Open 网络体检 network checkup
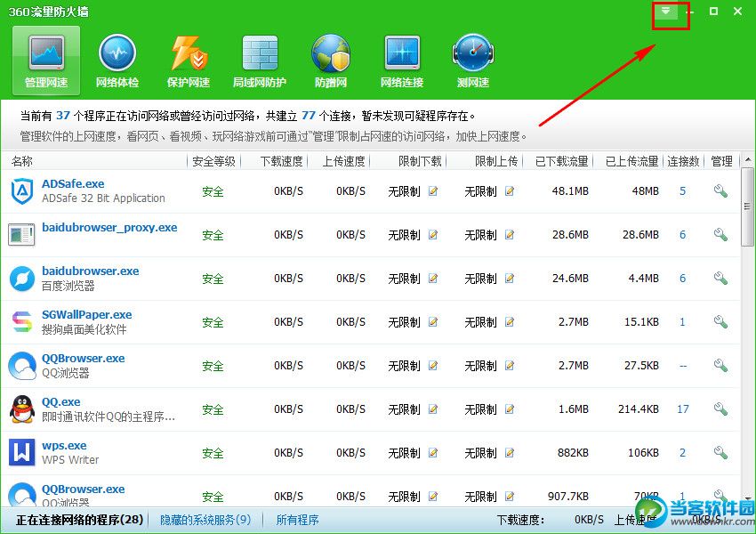Viewport: 756px width, 534px height. click(117, 61)
